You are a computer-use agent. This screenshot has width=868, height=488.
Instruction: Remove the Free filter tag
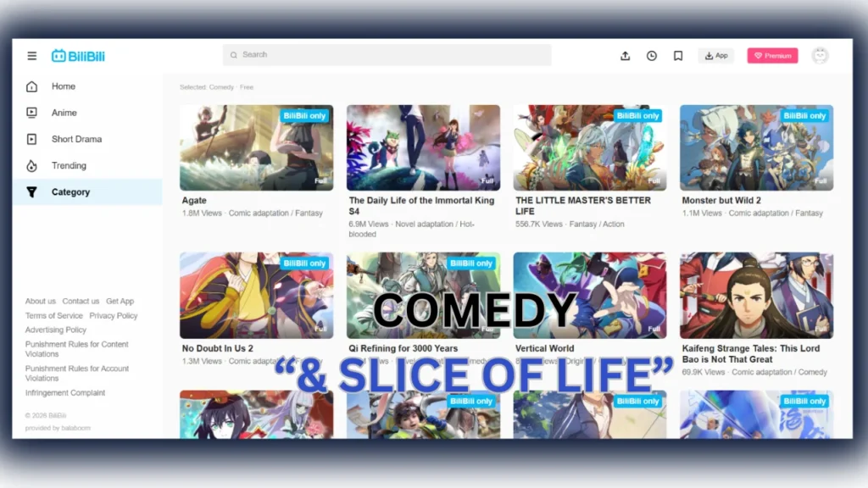click(x=245, y=86)
